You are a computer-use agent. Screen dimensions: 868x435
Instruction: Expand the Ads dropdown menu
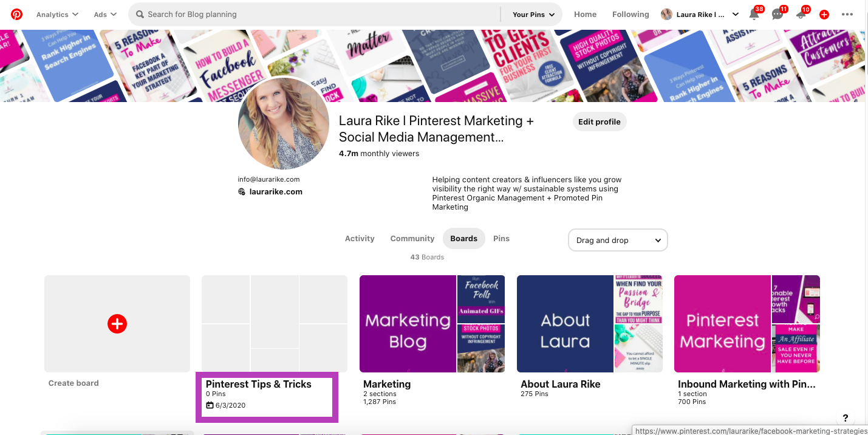pyautogui.click(x=105, y=15)
